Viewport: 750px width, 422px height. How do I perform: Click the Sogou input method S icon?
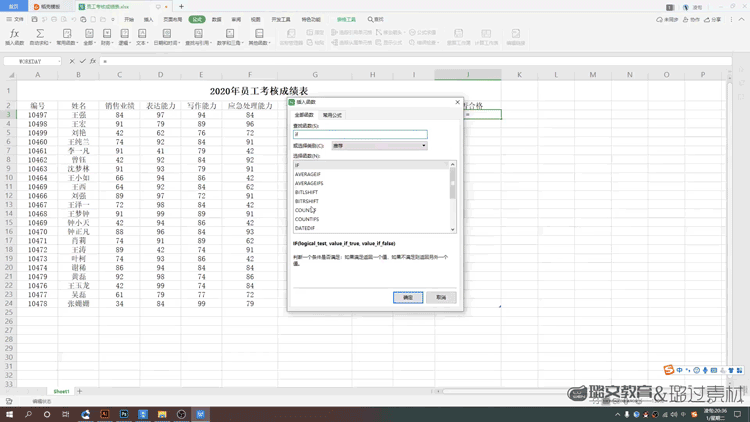pyautogui.click(x=668, y=369)
